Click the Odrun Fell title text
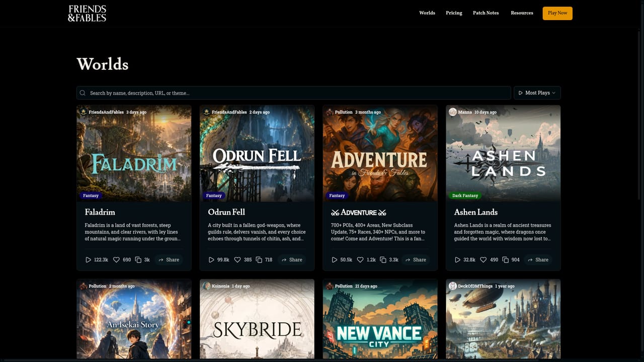 pos(226,212)
